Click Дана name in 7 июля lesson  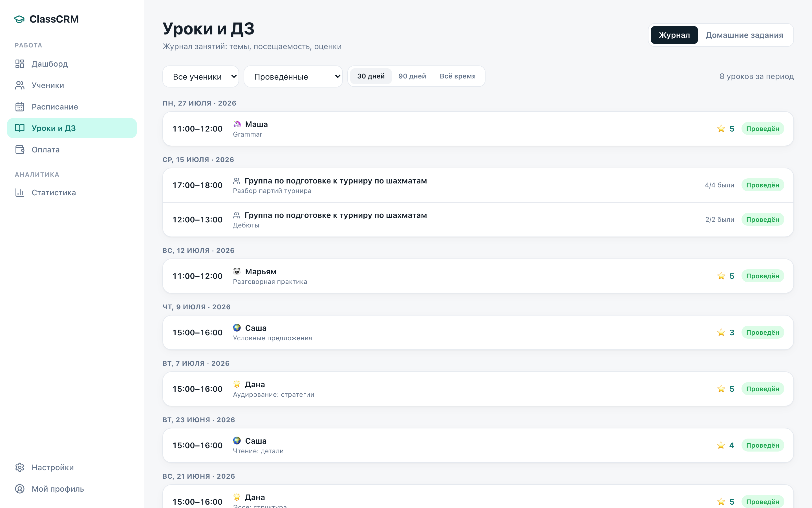(x=255, y=384)
